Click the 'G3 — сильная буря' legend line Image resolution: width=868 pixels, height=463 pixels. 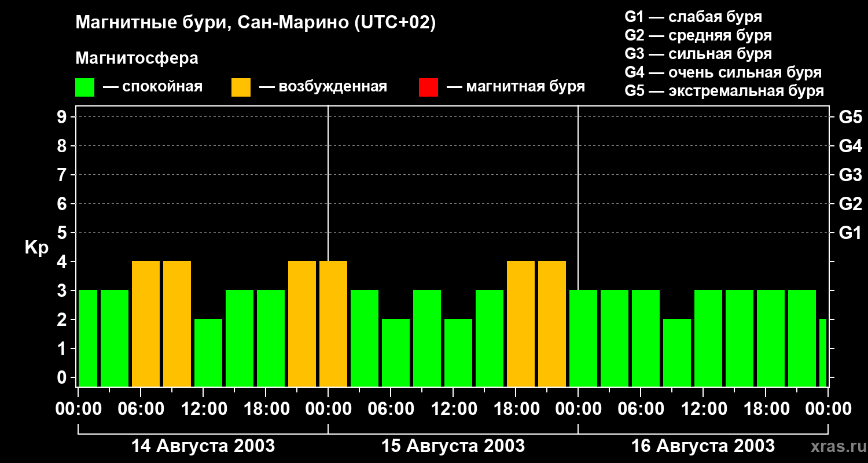698,53
